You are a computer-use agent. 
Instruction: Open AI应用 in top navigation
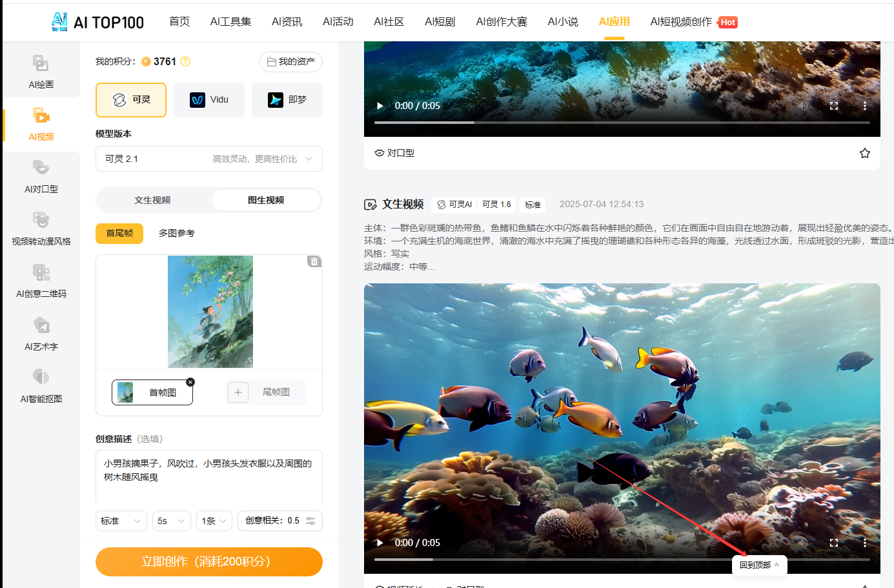click(615, 22)
